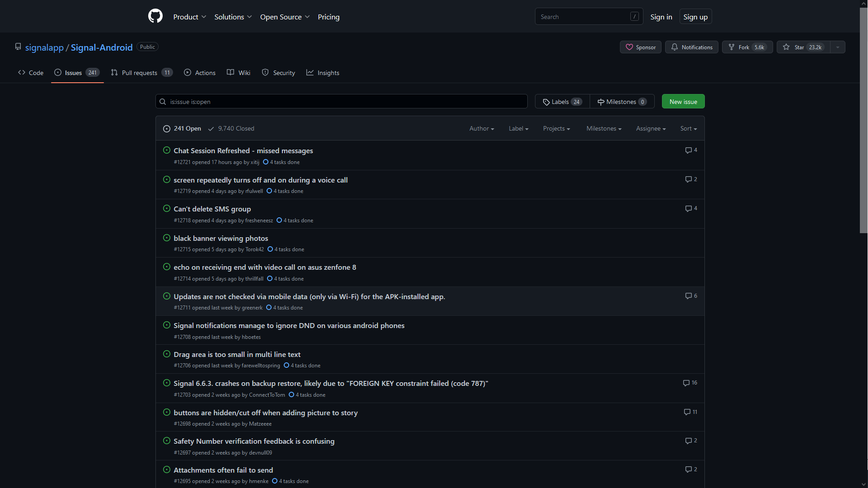Click the Notifications bell icon

tap(675, 47)
